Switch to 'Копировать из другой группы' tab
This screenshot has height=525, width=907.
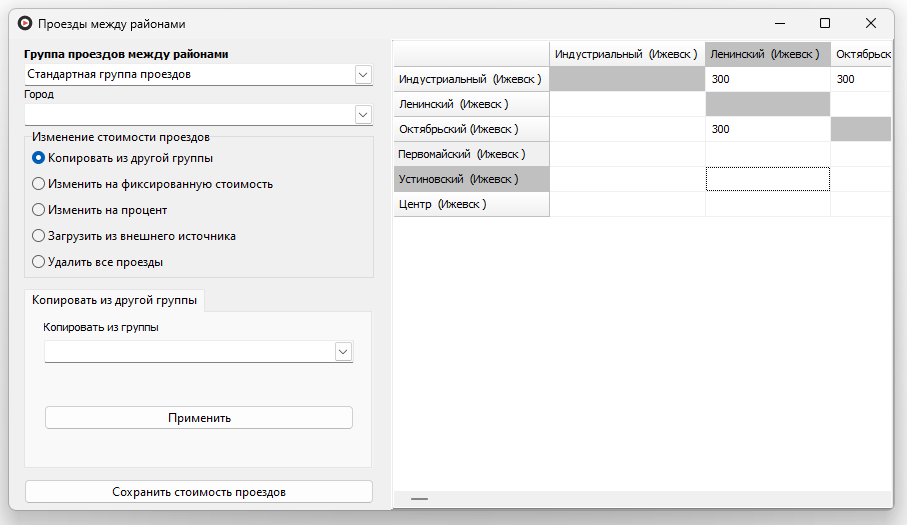(115, 300)
